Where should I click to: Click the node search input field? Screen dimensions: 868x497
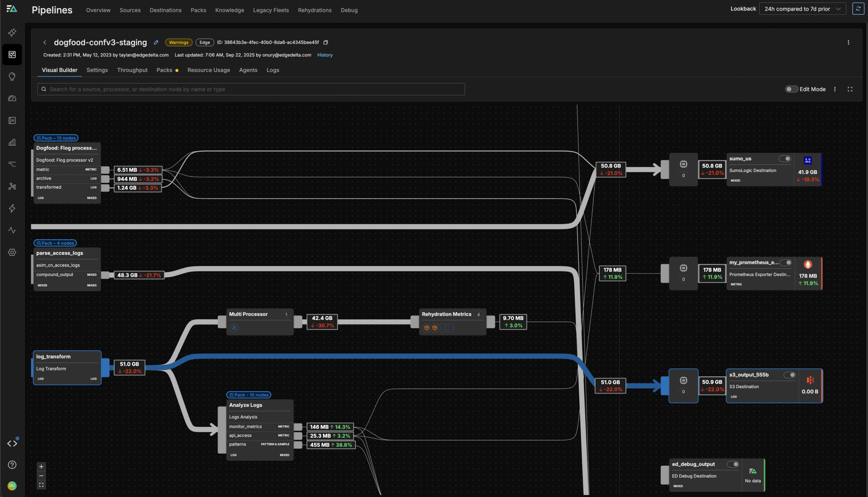251,89
